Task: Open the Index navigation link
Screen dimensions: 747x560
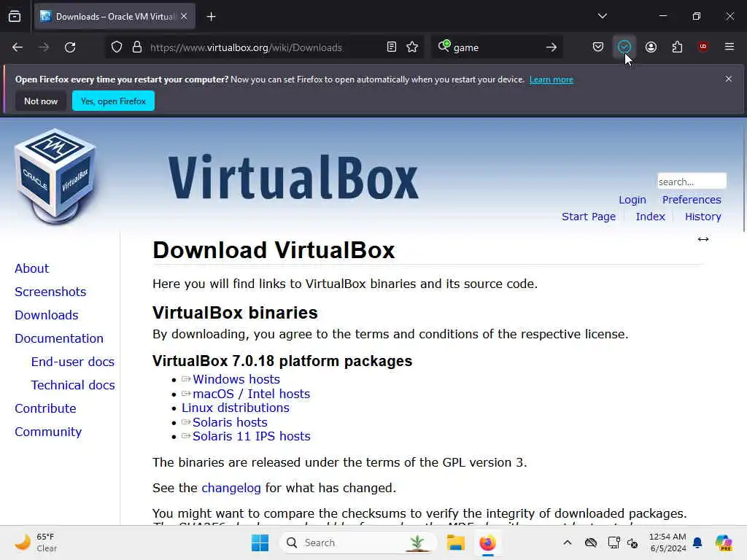Action: click(650, 217)
